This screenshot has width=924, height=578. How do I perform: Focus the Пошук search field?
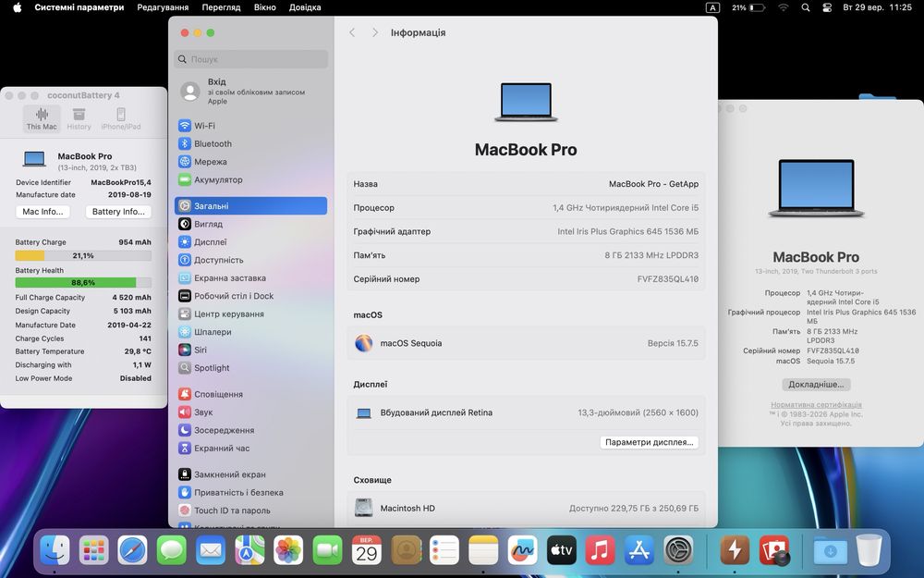pos(251,59)
